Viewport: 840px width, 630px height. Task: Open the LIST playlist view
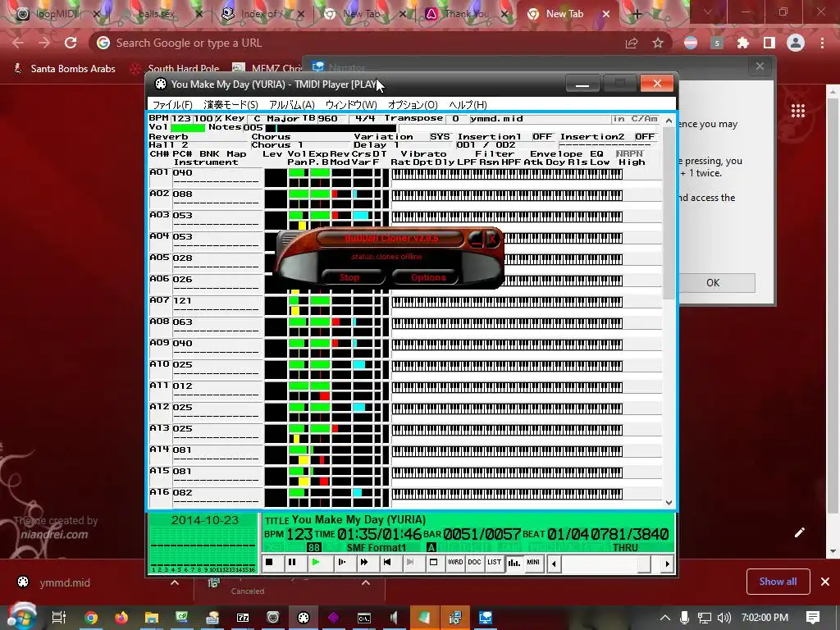pos(494,563)
